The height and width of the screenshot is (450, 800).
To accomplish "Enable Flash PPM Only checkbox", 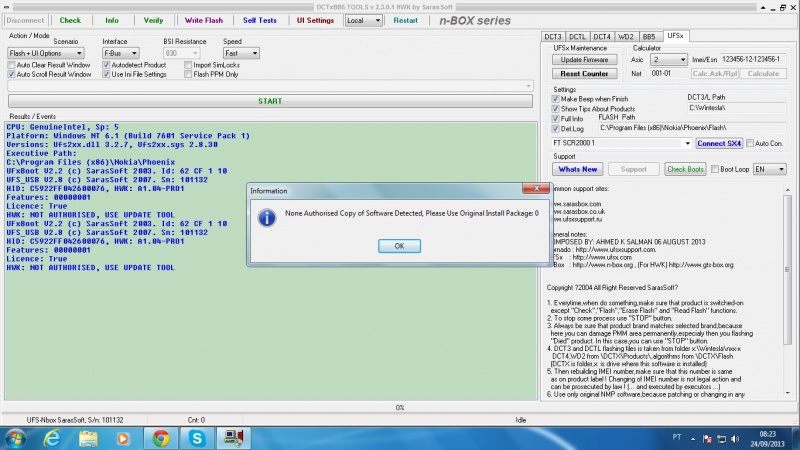I will (x=188, y=74).
